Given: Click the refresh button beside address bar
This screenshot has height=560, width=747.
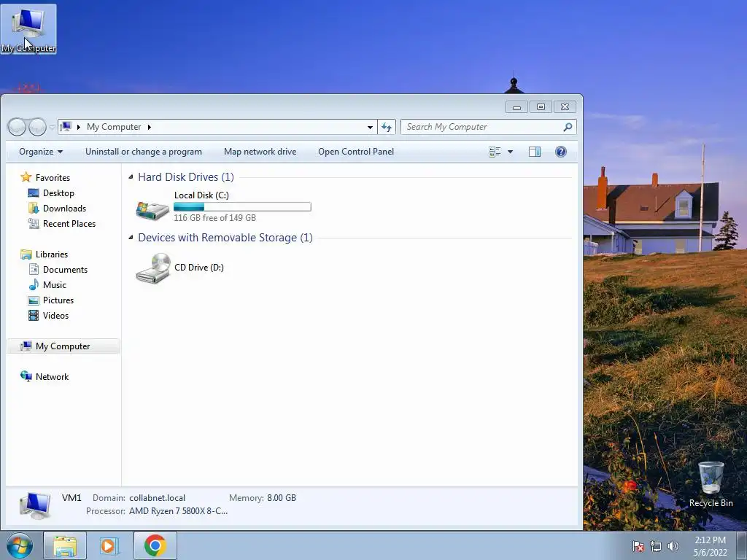Looking at the screenshot, I should coord(387,127).
